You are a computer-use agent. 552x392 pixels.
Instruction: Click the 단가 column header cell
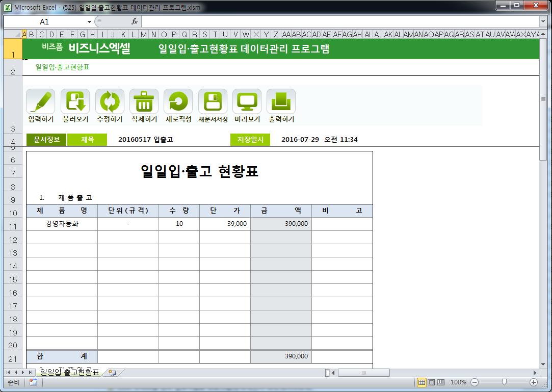click(x=225, y=211)
